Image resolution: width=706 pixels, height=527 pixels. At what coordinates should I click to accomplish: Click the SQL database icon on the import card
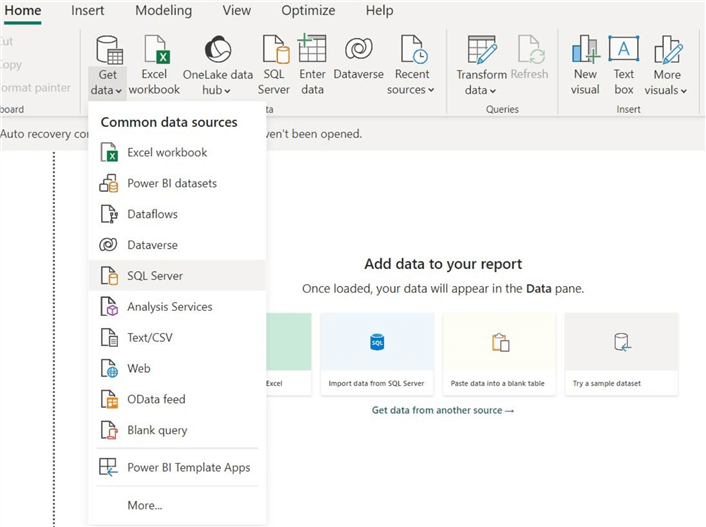pyautogui.click(x=377, y=342)
